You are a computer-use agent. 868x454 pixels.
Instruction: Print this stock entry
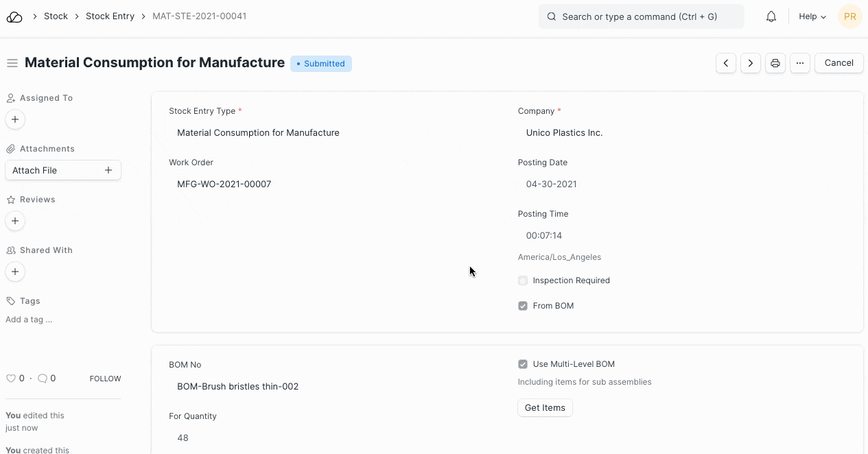775,63
